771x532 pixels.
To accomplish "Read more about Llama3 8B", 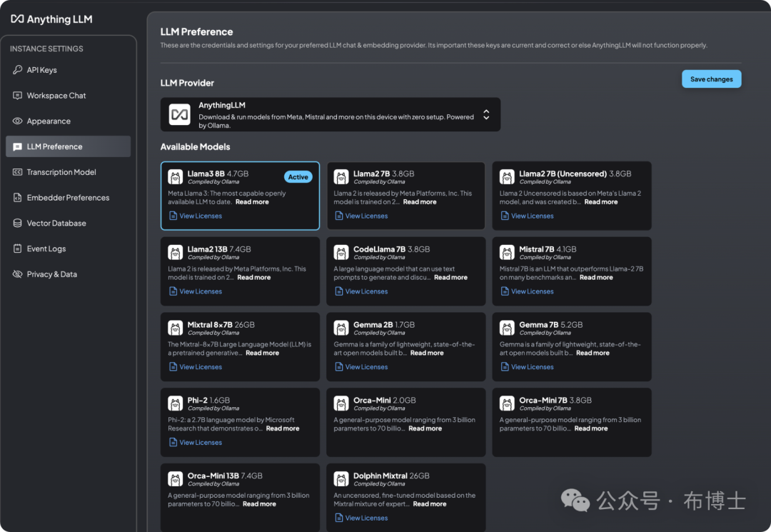I will coord(252,202).
